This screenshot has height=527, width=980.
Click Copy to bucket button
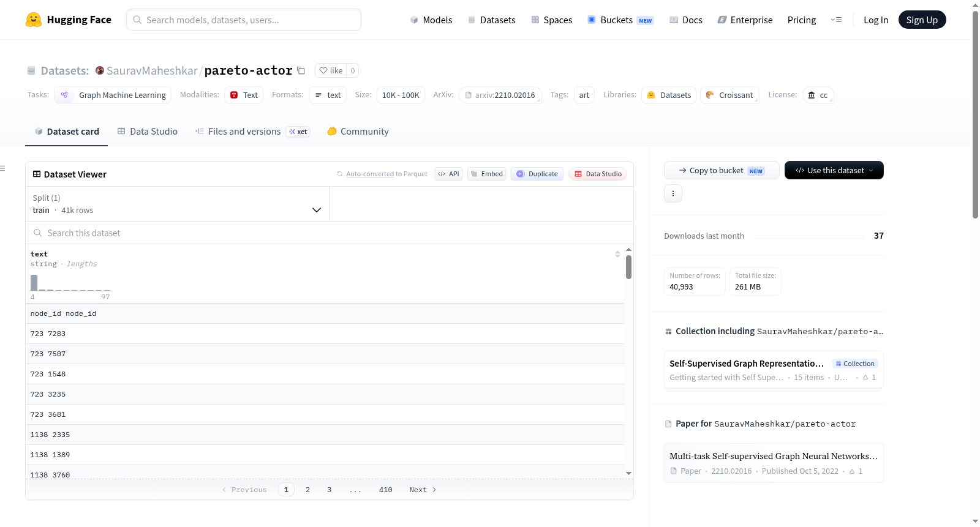[x=722, y=170]
